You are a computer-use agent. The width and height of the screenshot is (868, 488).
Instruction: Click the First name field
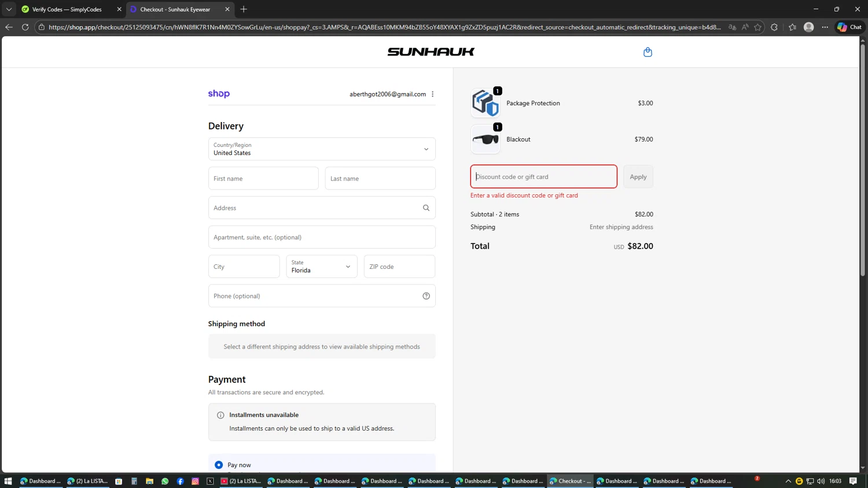263,179
